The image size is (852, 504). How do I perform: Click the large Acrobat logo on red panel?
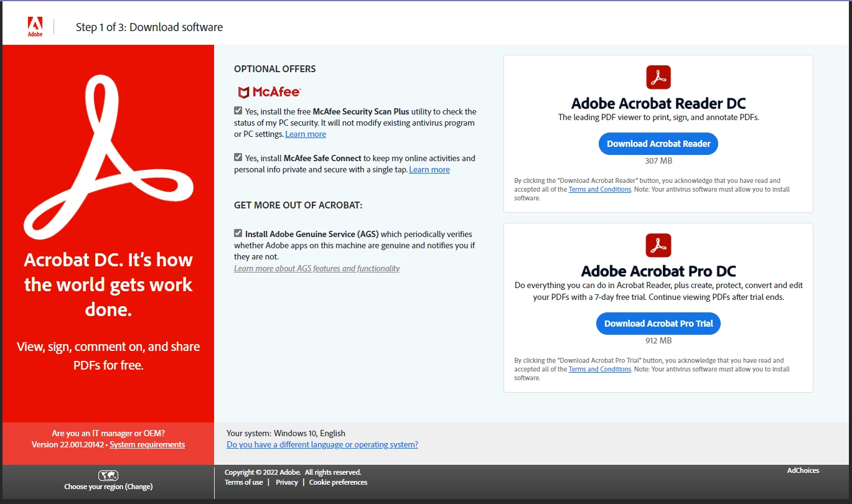coord(108,157)
